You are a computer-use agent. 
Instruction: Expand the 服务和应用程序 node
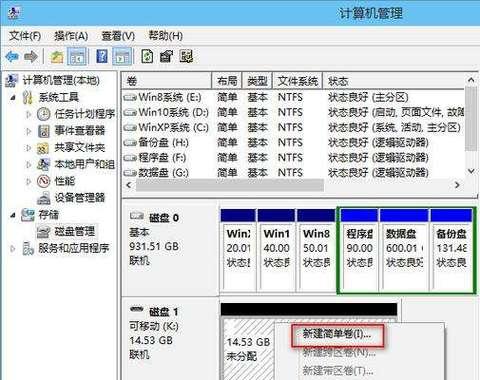click(x=13, y=249)
